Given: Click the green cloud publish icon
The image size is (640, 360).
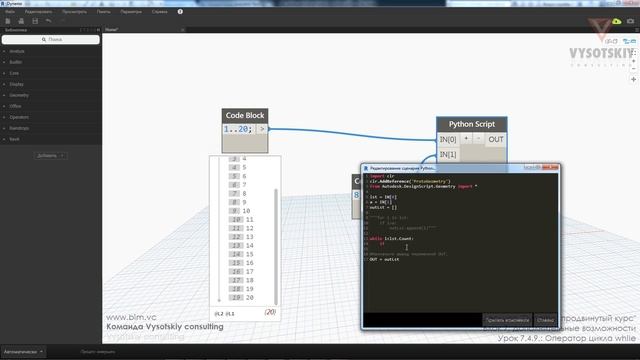Looking at the screenshot, I should pyautogui.click(x=616, y=21).
